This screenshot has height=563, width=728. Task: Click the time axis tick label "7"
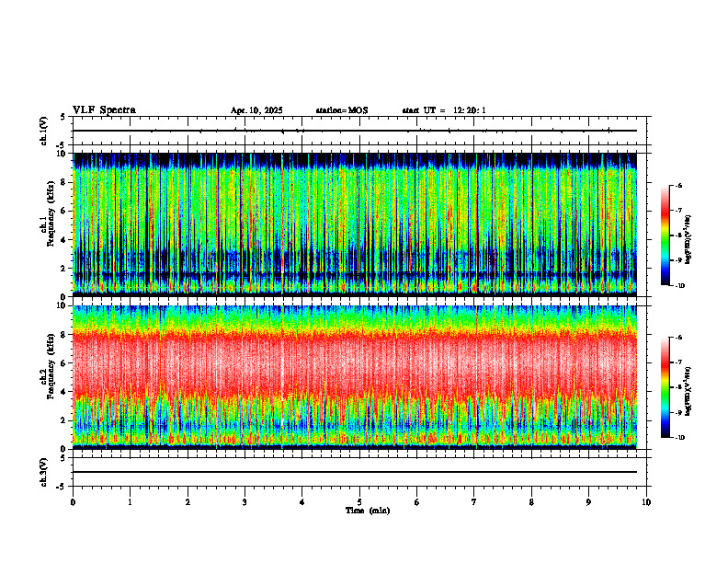click(x=474, y=502)
